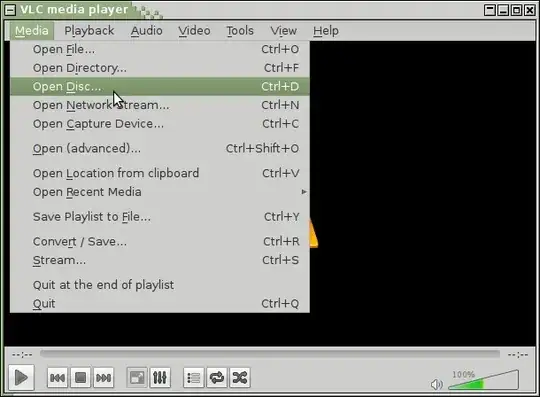Choose Convert / Save... entry
Image resolution: width=540 pixels, height=397 pixels.
[160, 241]
